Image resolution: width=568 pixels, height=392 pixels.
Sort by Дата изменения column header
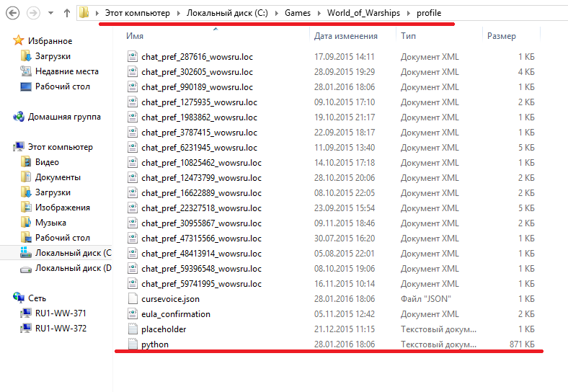(345, 36)
